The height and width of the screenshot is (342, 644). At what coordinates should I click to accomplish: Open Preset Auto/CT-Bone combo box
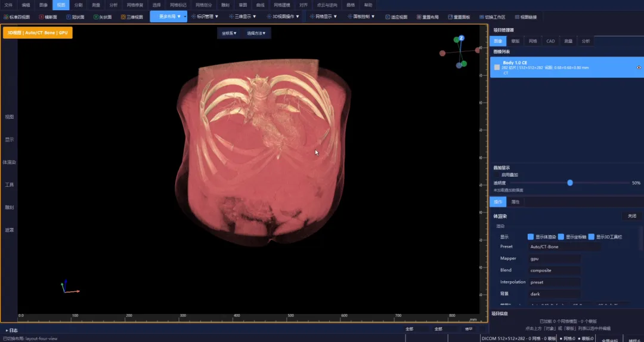click(x=564, y=247)
